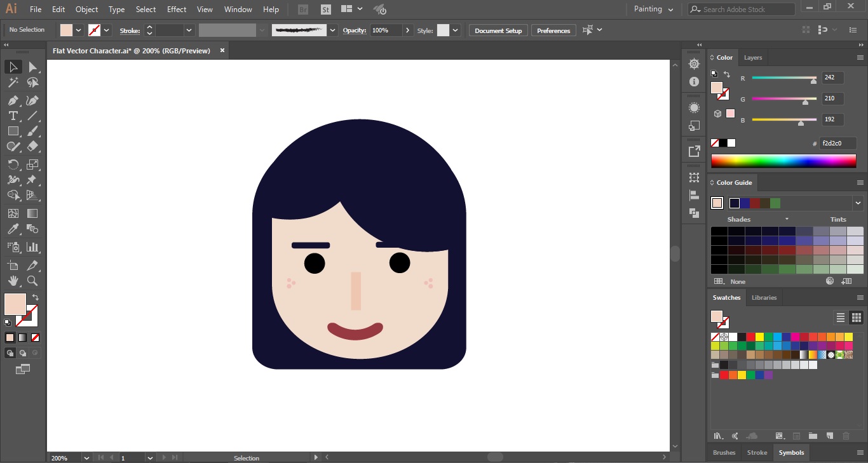The height and width of the screenshot is (463, 868).
Task: Click the hex value field showing f2d2c0
Action: pos(838,143)
